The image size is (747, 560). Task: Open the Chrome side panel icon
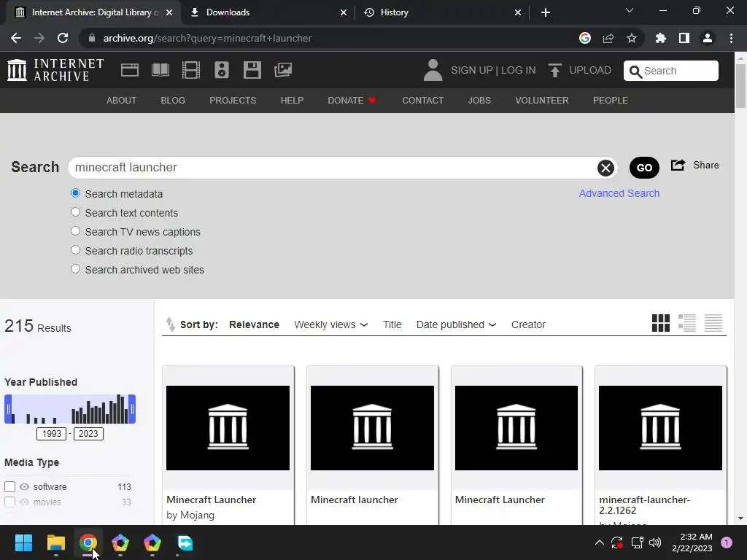point(684,38)
